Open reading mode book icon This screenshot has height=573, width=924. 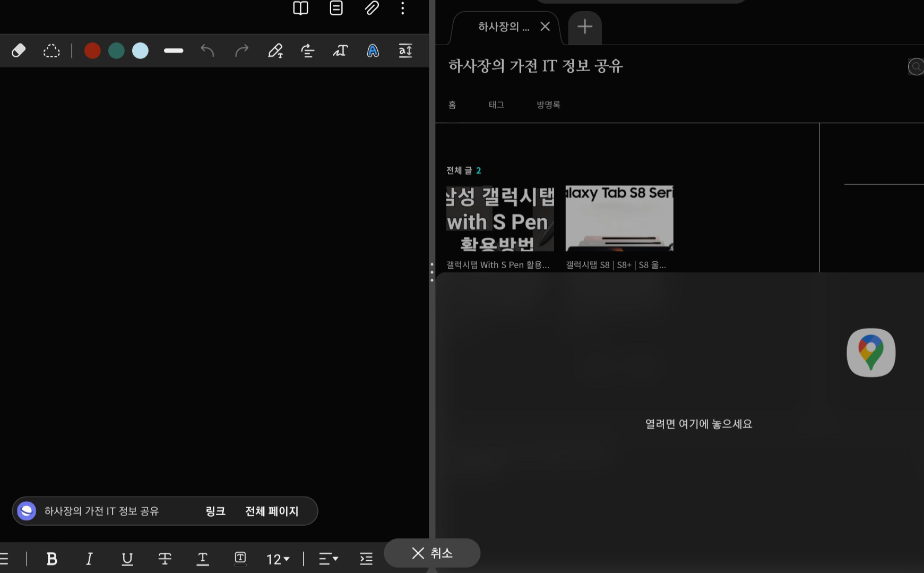click(x=300, y=8)
